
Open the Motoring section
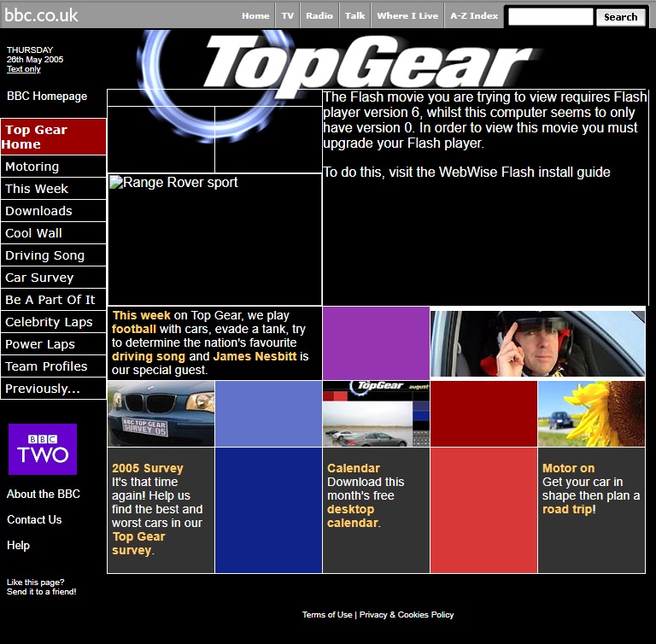(53, 167)
